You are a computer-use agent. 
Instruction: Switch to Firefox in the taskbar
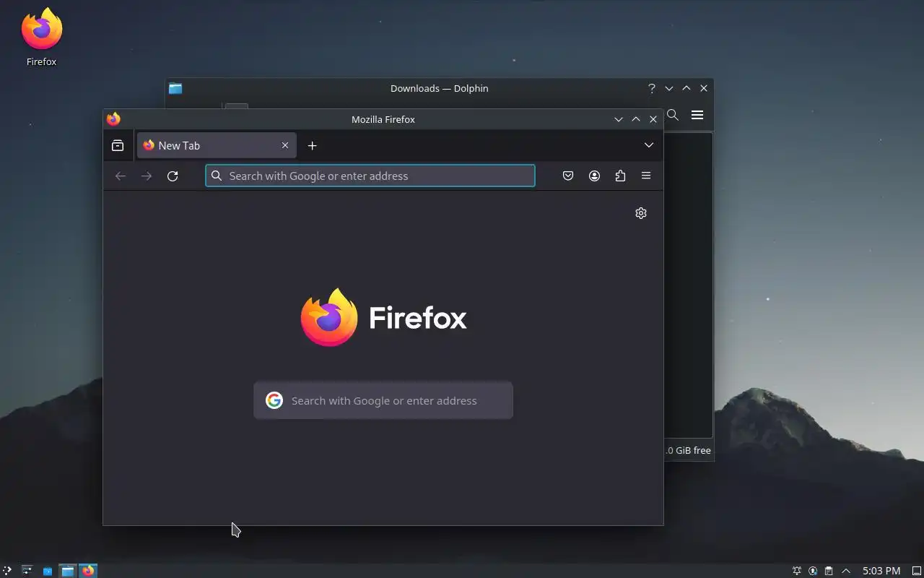click(87, 570)
